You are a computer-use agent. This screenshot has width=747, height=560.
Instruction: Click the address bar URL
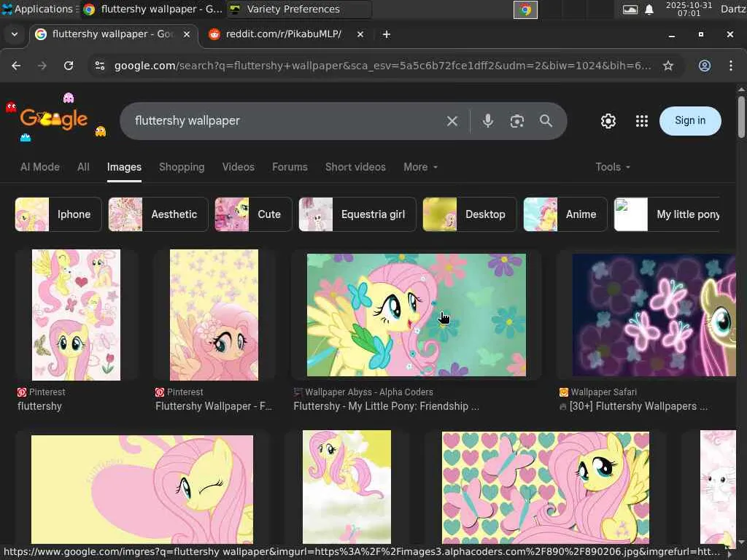coord(382,66)
